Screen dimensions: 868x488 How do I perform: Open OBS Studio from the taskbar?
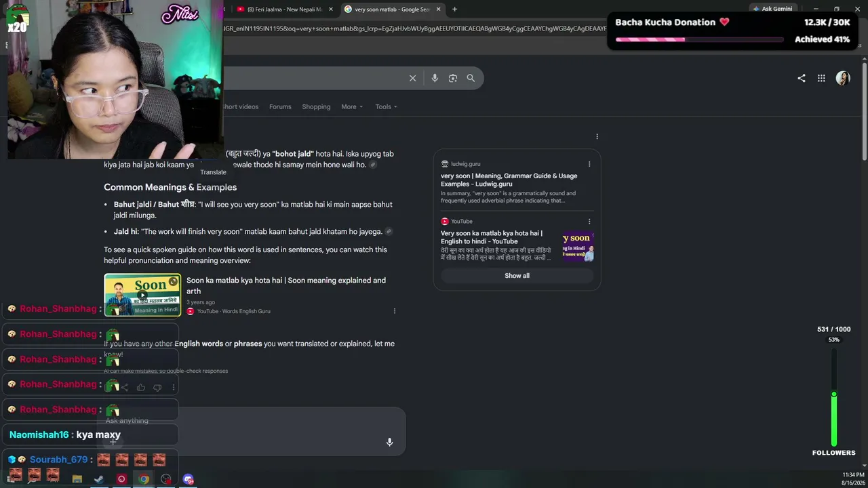coord(166,479)
